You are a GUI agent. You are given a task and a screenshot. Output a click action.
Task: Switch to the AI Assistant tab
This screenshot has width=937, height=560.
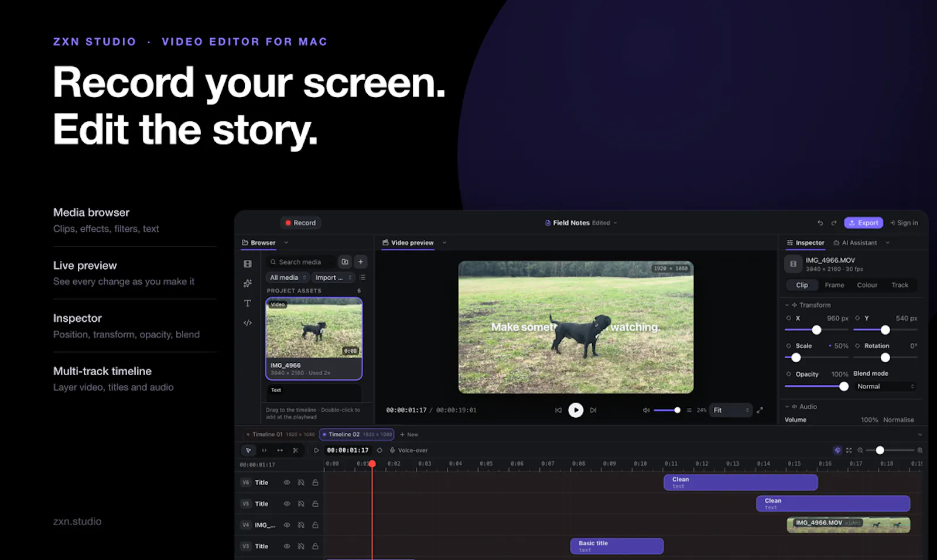tap(855, 243)
